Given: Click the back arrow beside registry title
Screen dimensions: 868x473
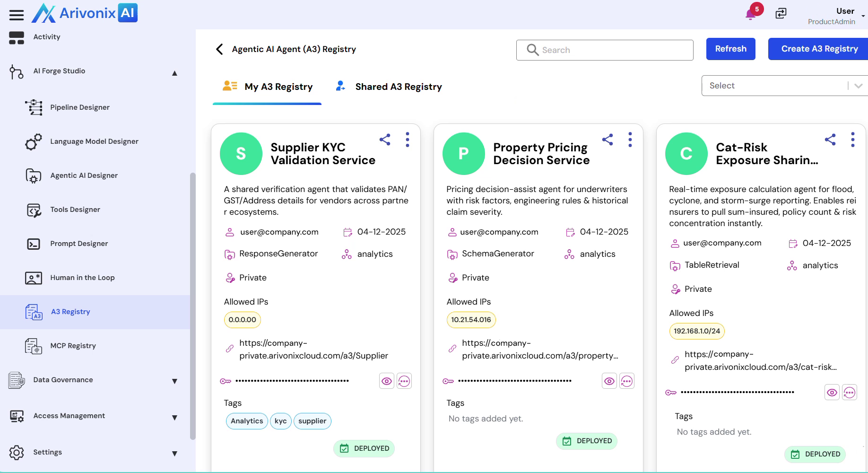Looking at the screenshot, I should [x=219, y=49].
